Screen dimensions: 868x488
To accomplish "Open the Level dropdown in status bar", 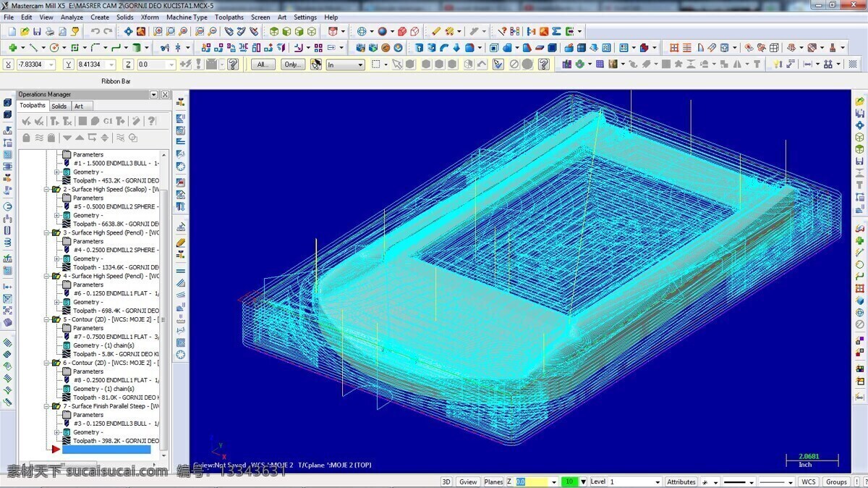I will point(658,481).
